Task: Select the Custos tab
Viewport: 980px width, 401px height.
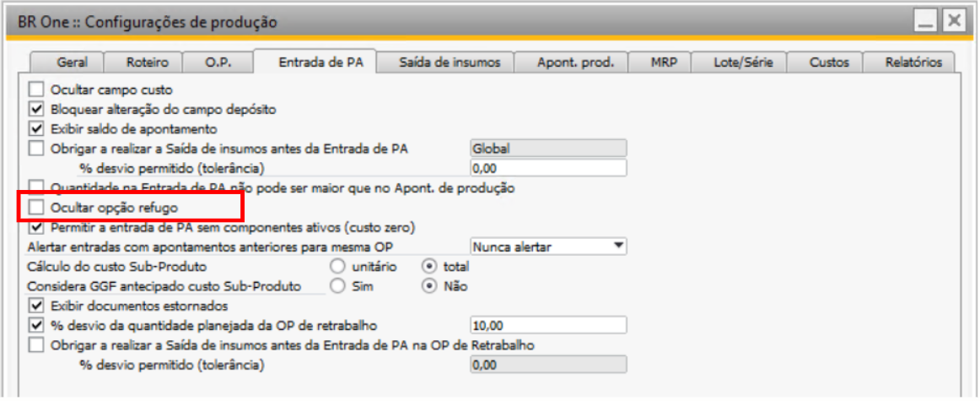Action: point(829,62)
